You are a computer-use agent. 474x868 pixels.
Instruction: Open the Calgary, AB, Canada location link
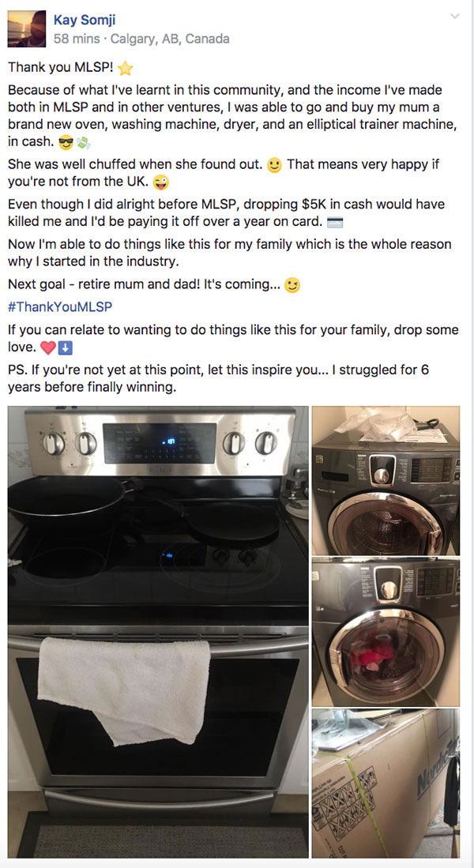pyautogui.click(x=169, y=39)
